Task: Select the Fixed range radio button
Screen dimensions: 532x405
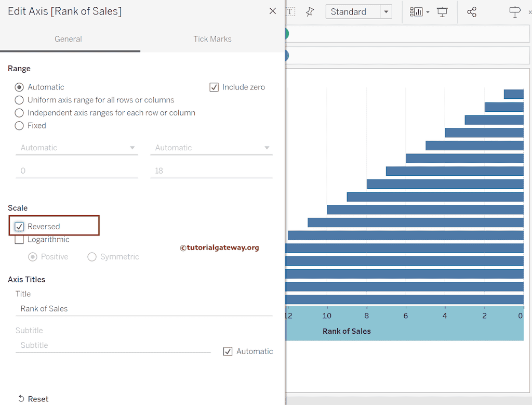Action: click(19, 126)
